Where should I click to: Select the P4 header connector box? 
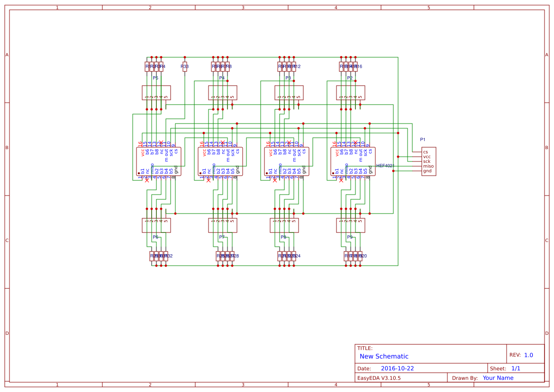pyautogui.click(x=223, y=92)
